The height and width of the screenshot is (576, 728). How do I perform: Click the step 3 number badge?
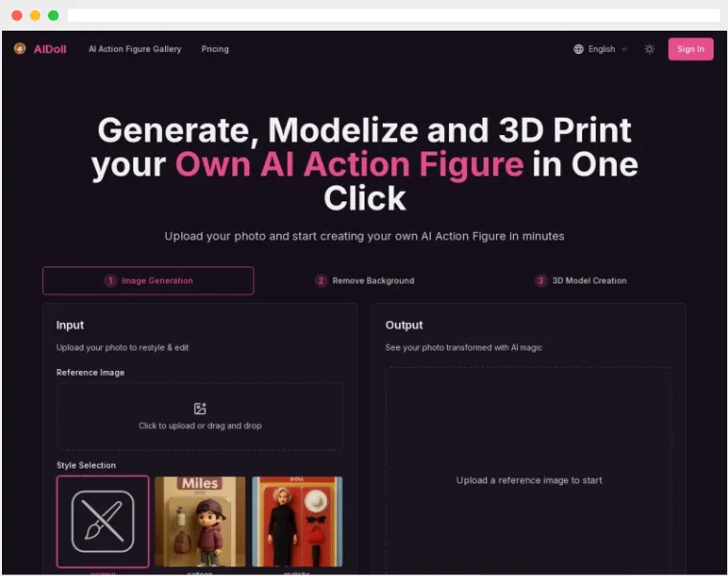point(540,281)
